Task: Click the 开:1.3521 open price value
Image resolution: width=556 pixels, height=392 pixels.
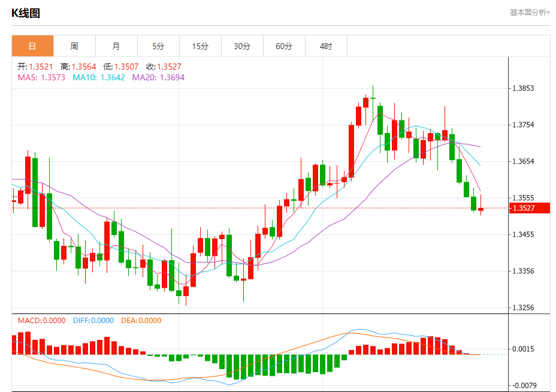Action: click(35, 67)
